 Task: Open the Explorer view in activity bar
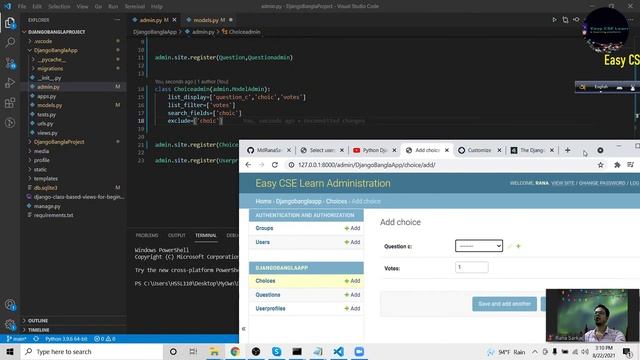(10, 23)
